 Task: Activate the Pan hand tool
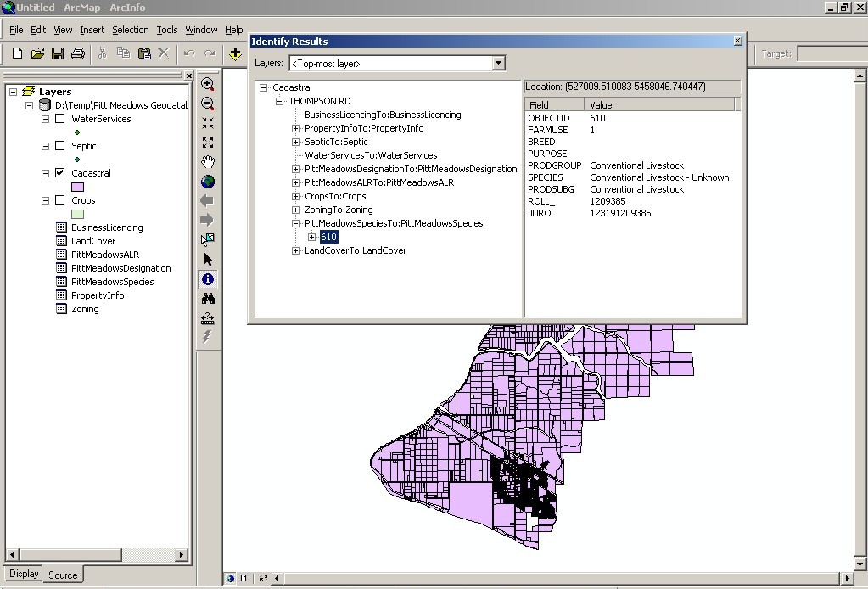(208, 162)
